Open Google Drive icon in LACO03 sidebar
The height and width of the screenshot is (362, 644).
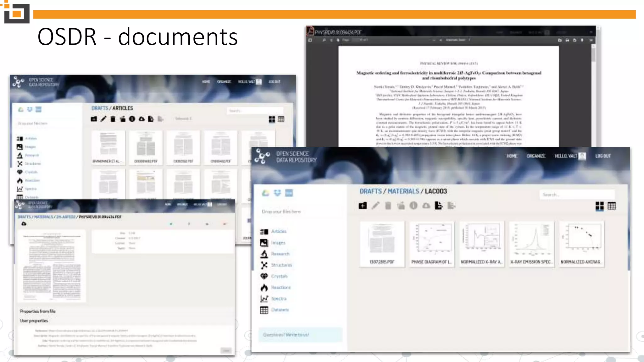pyautogui.click(x=265, y=193)
